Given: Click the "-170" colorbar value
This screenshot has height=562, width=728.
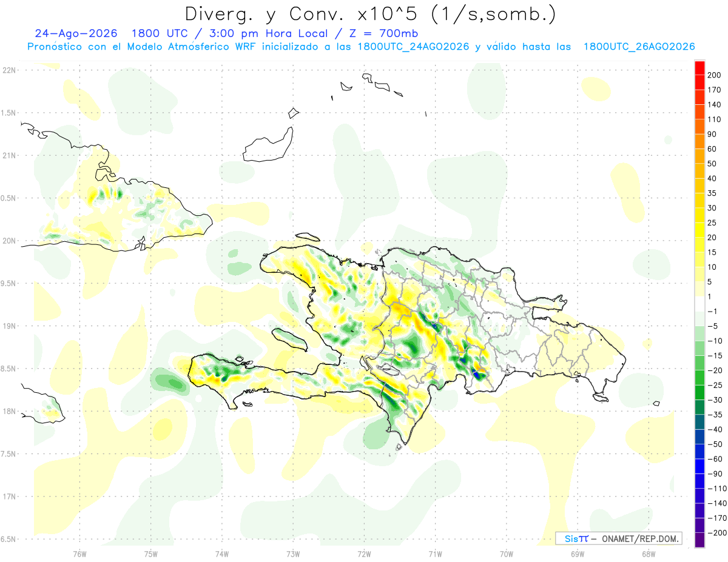Looking at the screenshot, I should [718, 518].
